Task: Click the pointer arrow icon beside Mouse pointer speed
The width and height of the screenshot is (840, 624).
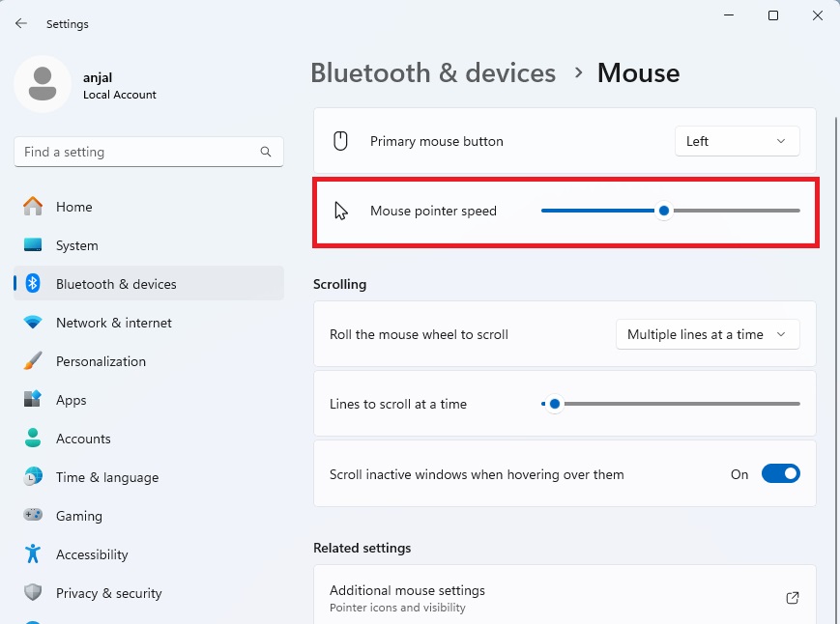Action: point(340,211)
